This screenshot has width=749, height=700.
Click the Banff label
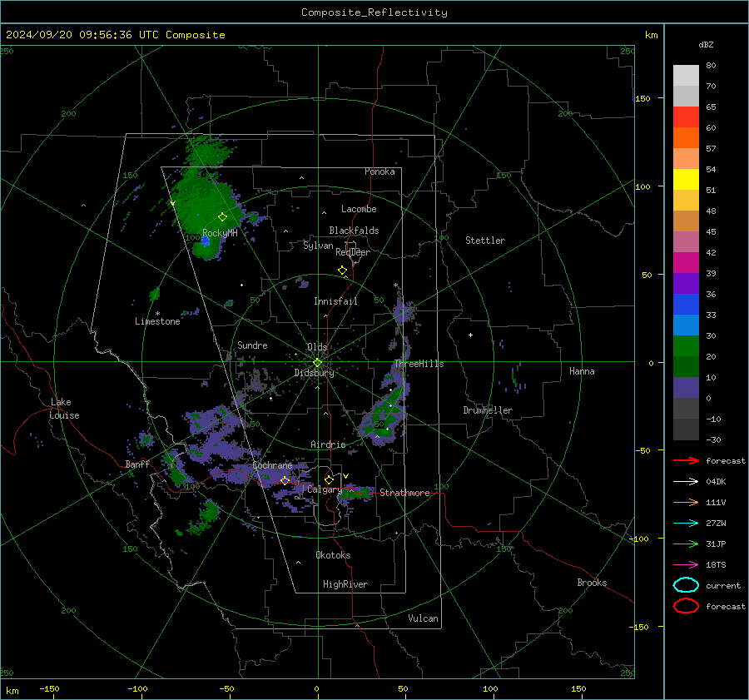(x=137, y=464)
